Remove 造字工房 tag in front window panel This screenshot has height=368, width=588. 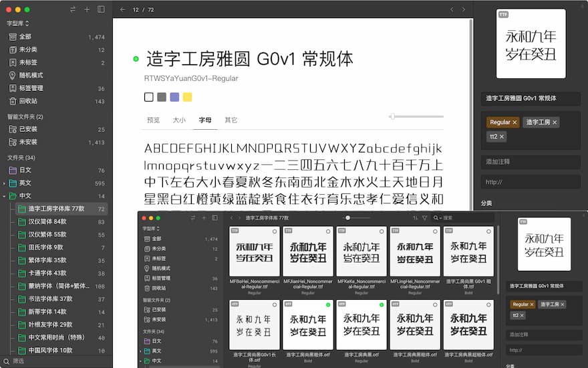point(563,304)
